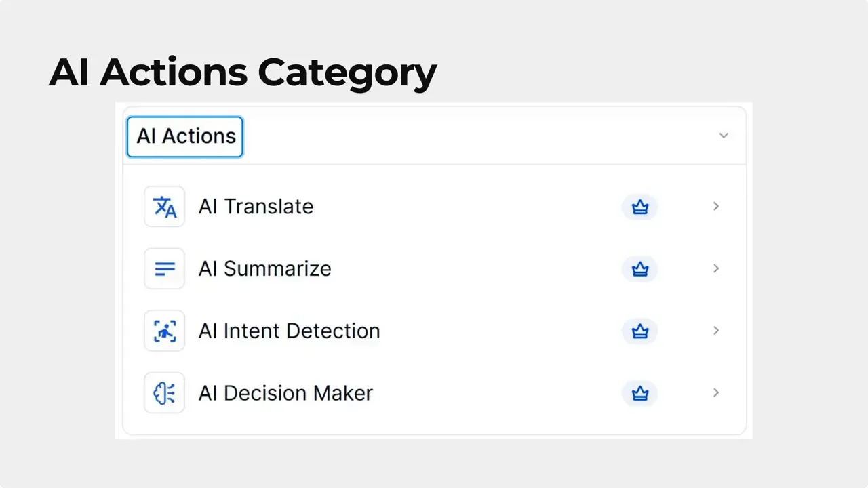Select the AI Translate language icon

point(164,206)
